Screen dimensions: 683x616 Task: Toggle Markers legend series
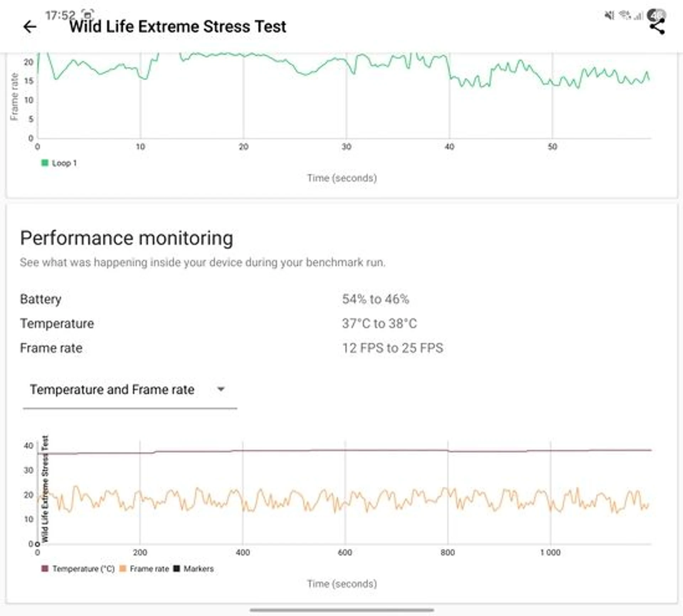(x=194, y=569)
